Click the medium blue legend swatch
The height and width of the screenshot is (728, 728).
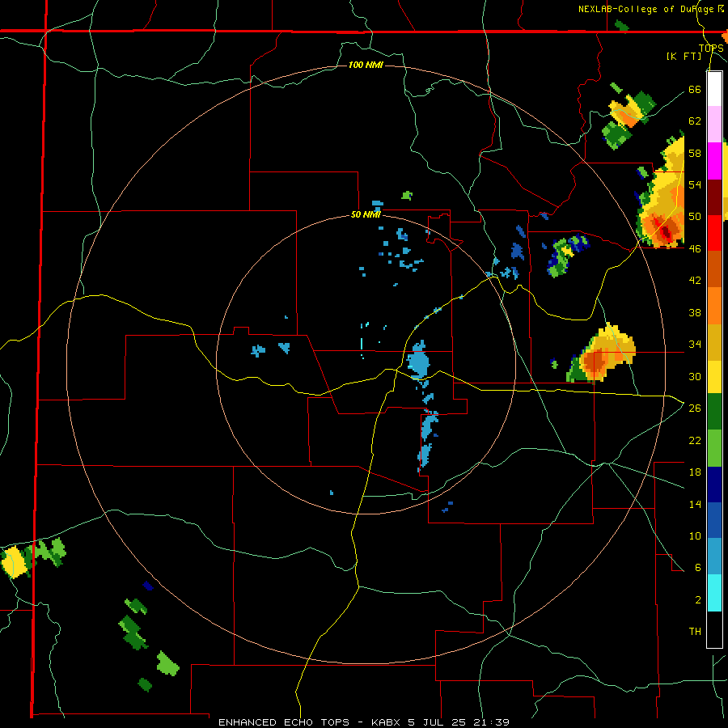pyautogui.click(x=714, y=520)
